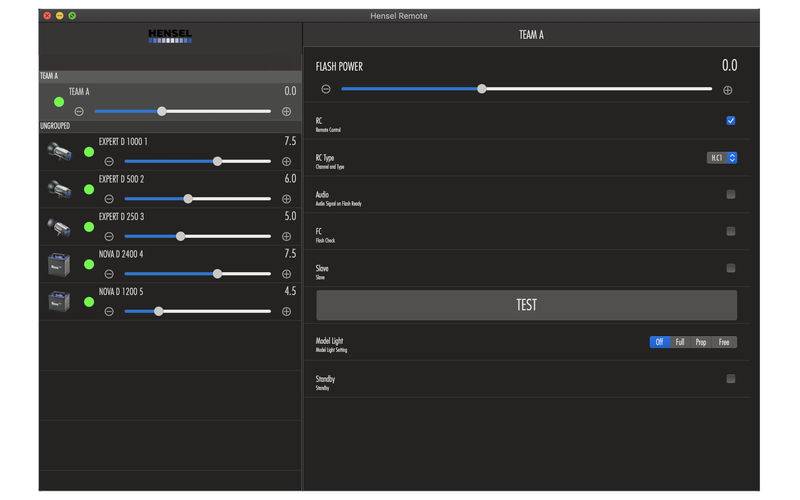800x500 pixels.
Task: Select the TEAM A group header
Action: click(x=170, y=76)
